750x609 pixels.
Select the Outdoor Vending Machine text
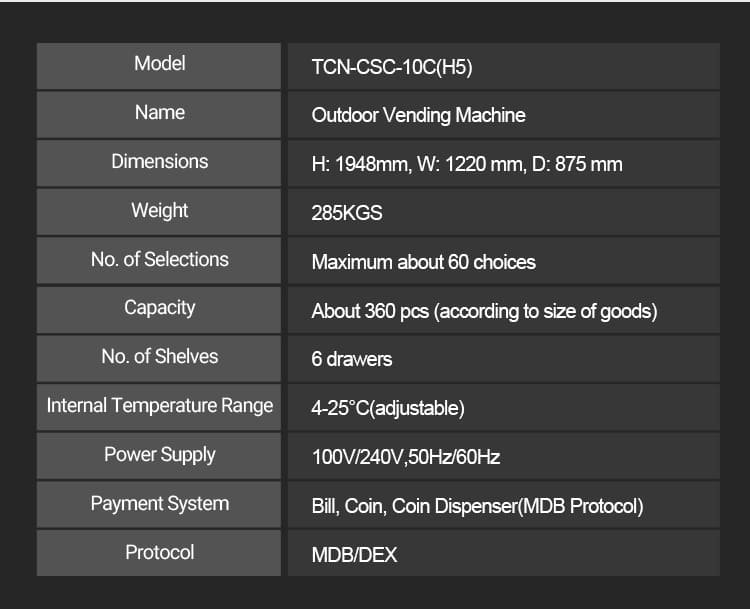point(418,115)
